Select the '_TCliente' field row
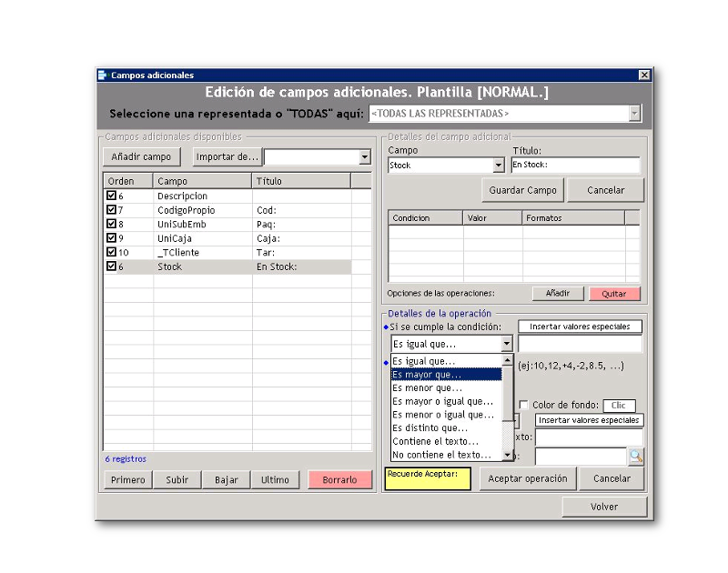 point(227,253)
